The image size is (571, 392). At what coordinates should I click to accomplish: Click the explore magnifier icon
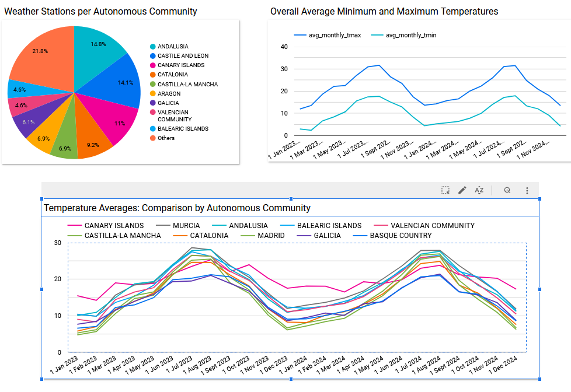(x=507, y=190)
